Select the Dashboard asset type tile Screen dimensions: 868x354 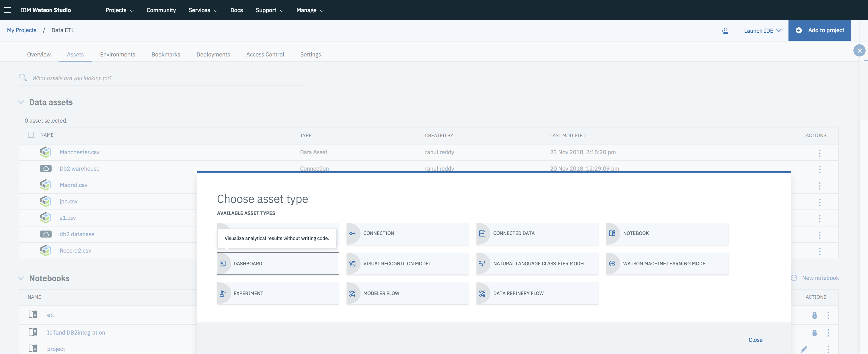(x=278, y=264)
